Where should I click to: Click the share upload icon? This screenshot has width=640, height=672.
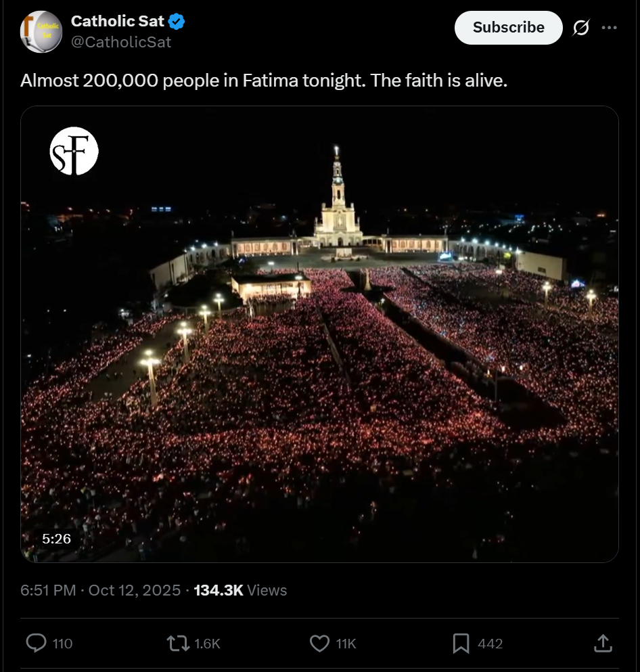[x=603, y=643]
